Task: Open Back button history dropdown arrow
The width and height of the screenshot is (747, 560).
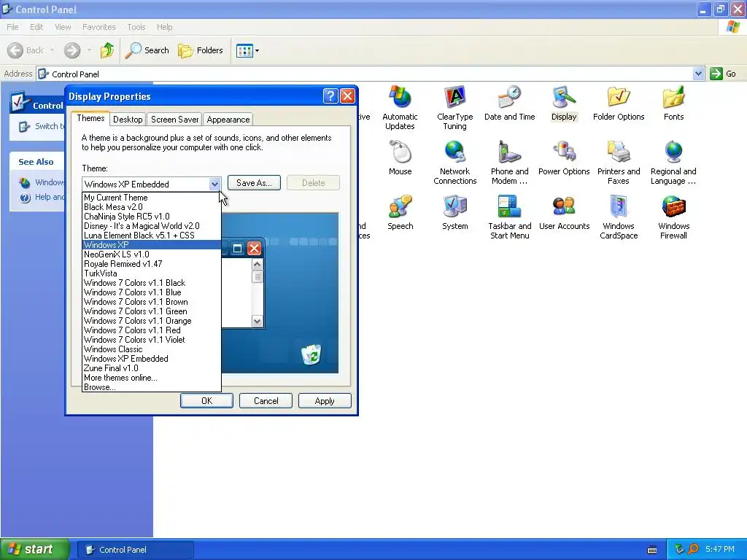Action: pyautogui.click(x=52, y=50)
